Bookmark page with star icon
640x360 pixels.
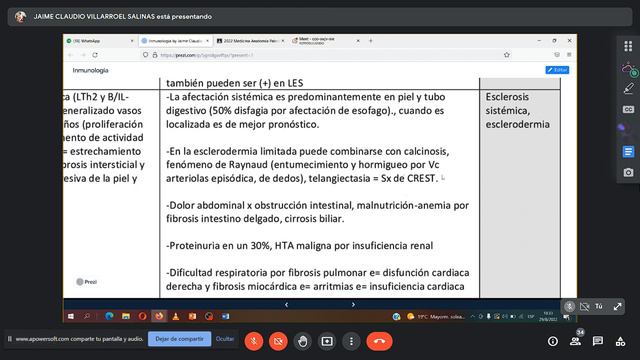pos(507,55)
